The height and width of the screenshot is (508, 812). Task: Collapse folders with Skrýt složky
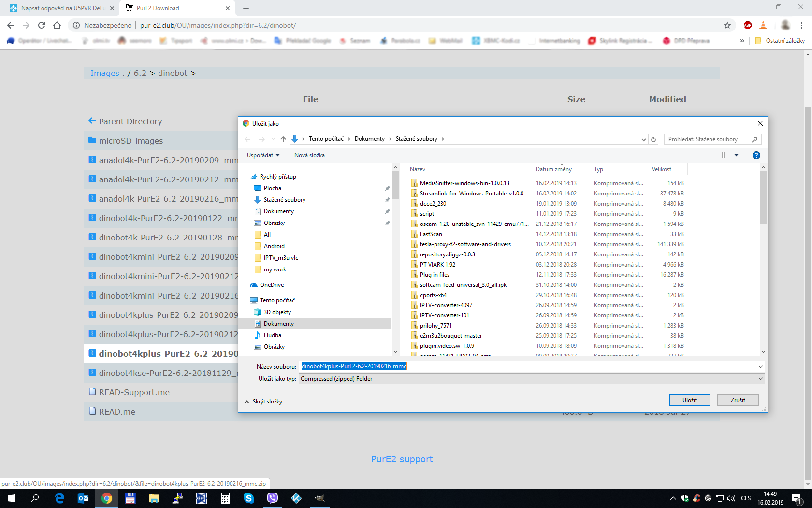pyautogui.click(x=263, y=402)
